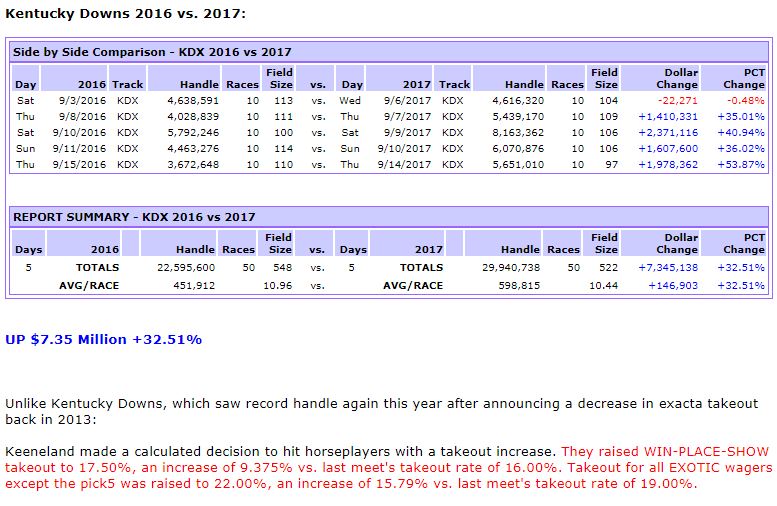This screenshot has width=777, height=506.
Task: Click the blue 'UP $7.35 Million +32.51%' line
Action: pyautogui.click(x=104, y=339)
